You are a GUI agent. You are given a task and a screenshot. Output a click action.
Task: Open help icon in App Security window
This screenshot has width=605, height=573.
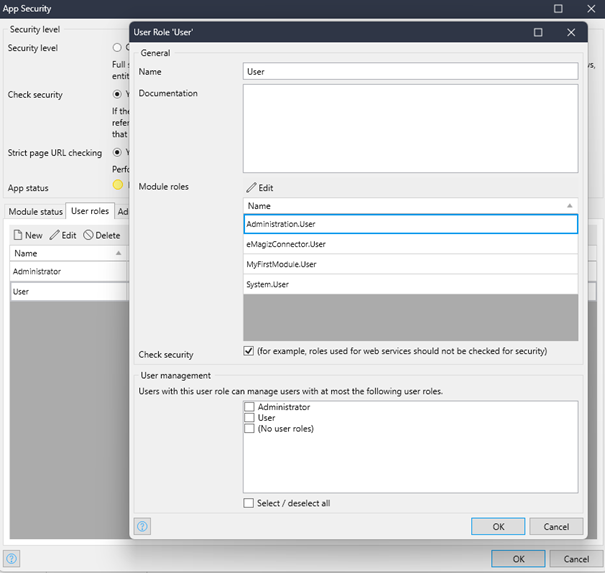[x=12, y=558]
